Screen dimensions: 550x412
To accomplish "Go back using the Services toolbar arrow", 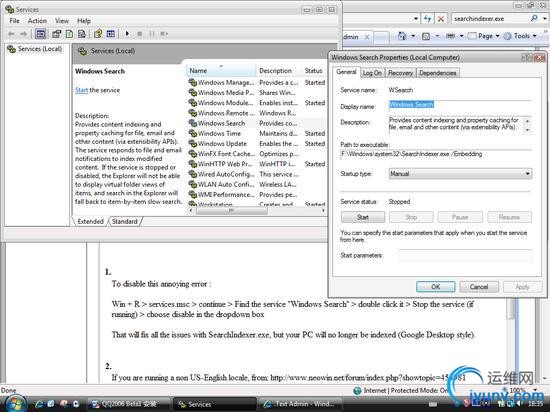I will tap(11, 34).
